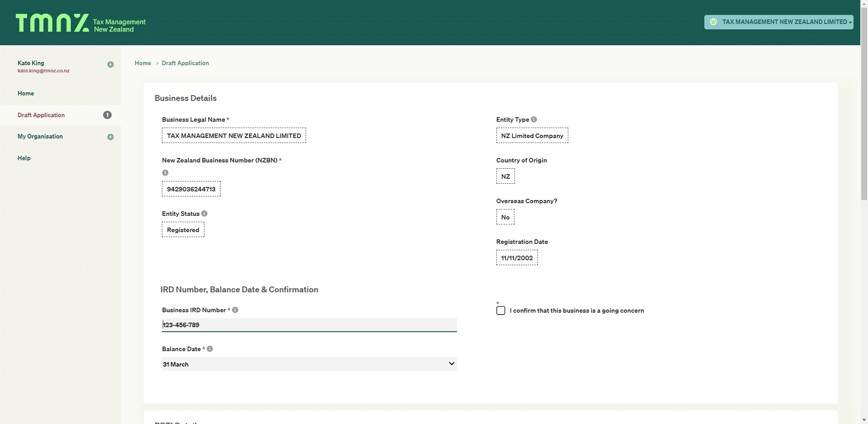Click the organisation gear icon in header

pyautogui.click(x=713, y=22)
